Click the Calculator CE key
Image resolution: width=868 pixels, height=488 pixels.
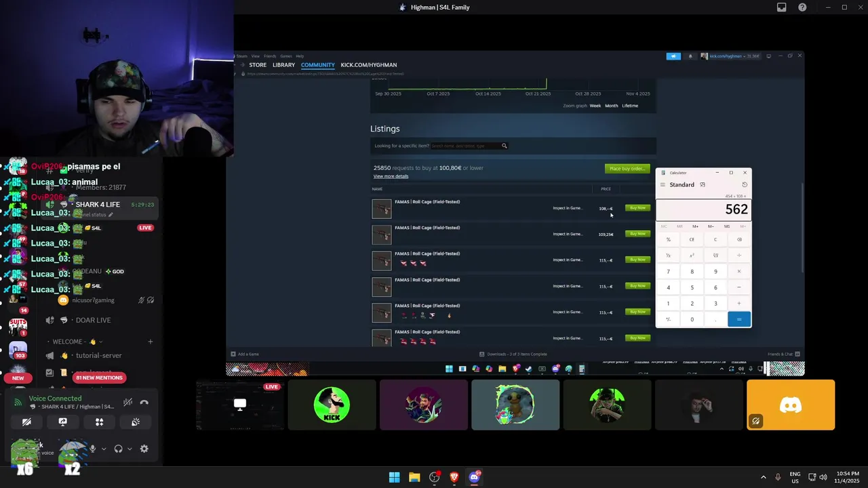click(x=692, y=239)
